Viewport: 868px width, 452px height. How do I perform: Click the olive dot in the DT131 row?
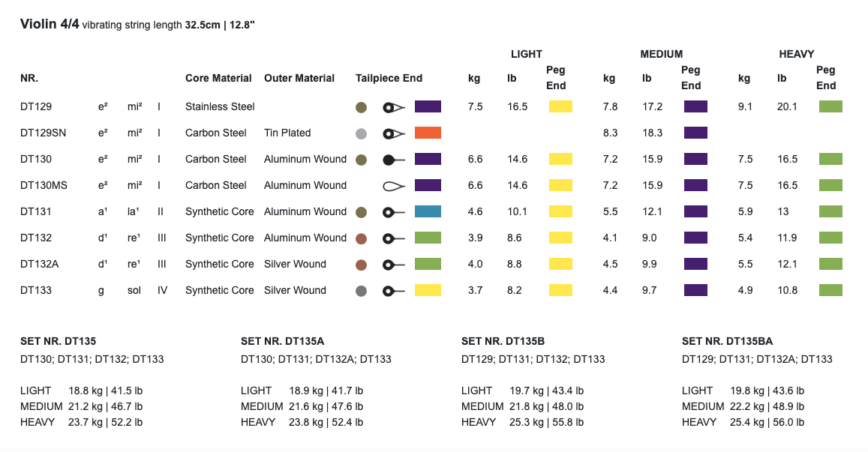pyautogui.click(x=361, y=212)
